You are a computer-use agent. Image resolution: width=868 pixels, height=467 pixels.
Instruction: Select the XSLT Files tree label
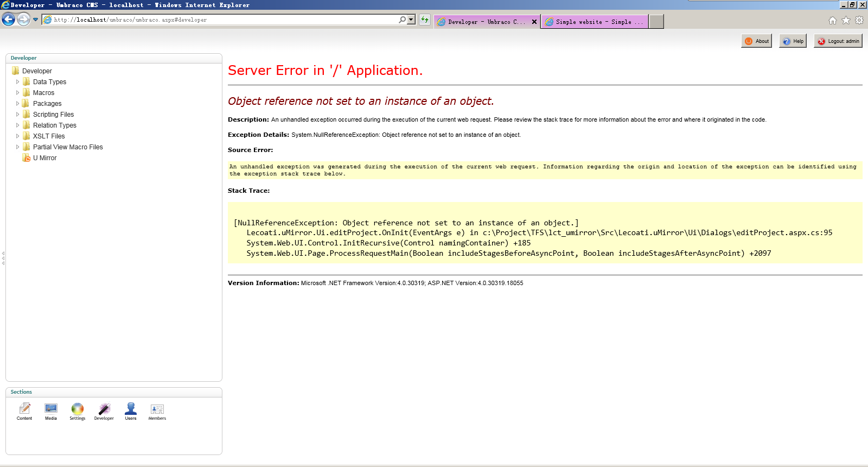49,136
